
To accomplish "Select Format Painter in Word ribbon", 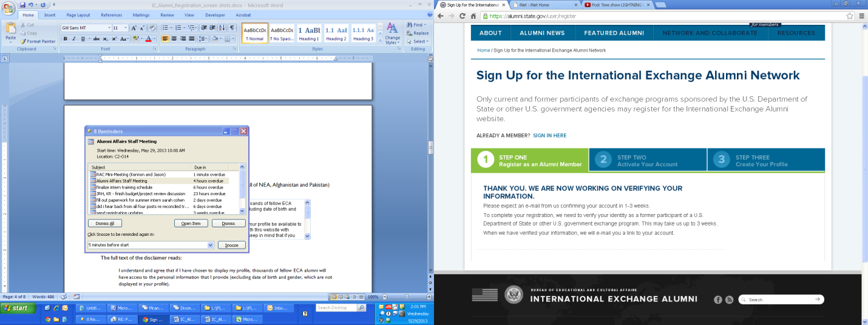I will [x=38, y=41].
